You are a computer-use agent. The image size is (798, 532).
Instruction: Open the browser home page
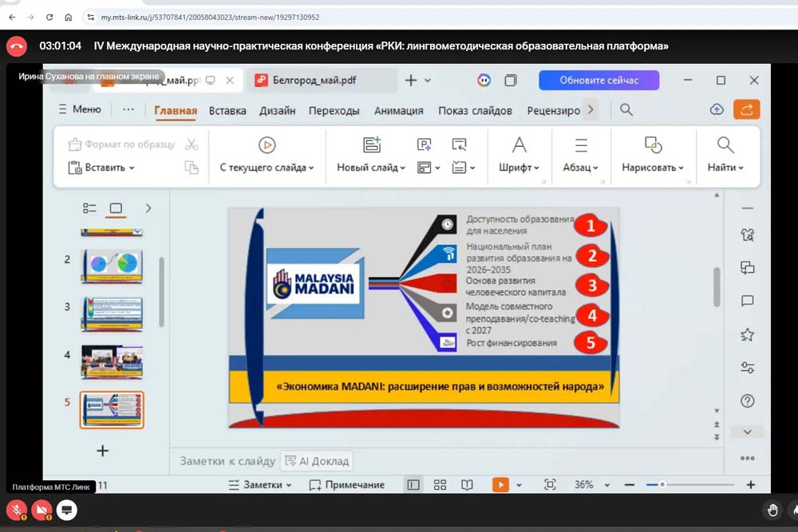coord(68,18)
